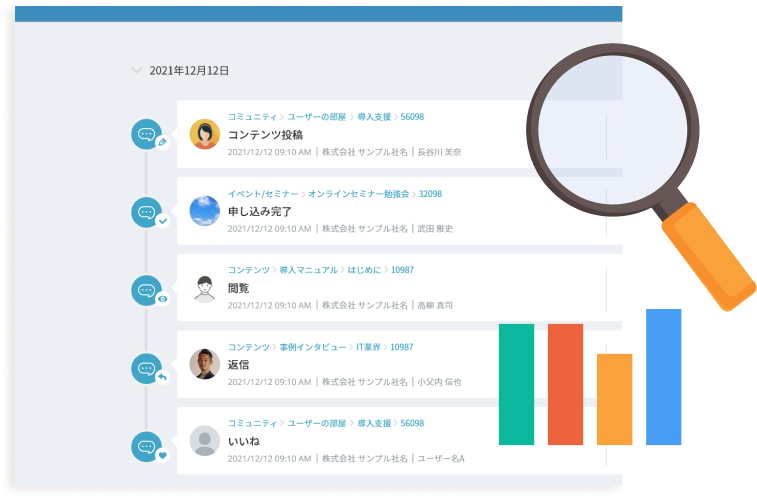This screenshot has width=757, height=498.
Task: Click the timestamp in 返信 entry
Action: [269, 382]
